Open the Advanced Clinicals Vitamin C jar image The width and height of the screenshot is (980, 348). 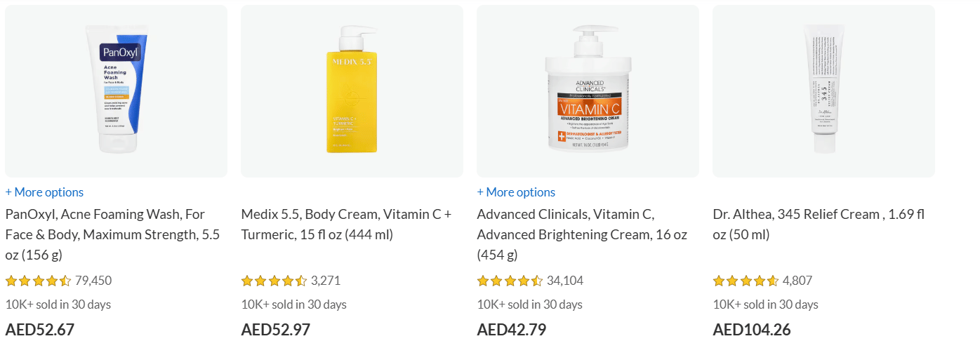pos(588,91)
